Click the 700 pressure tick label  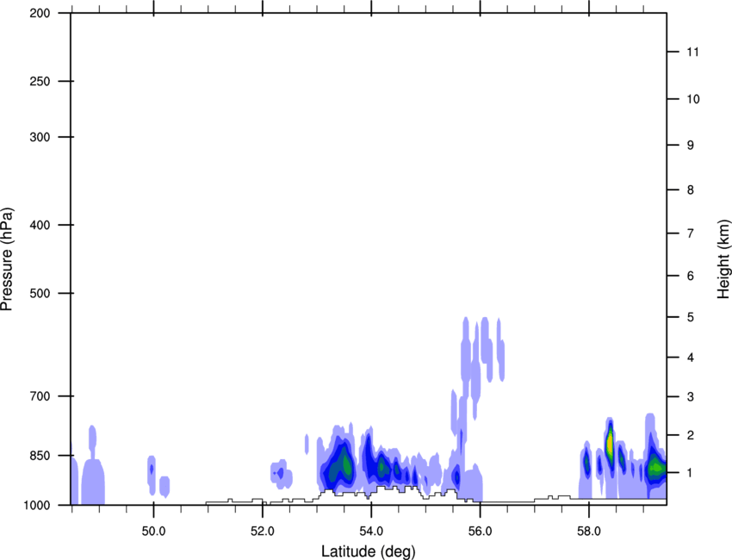[40, 395]
